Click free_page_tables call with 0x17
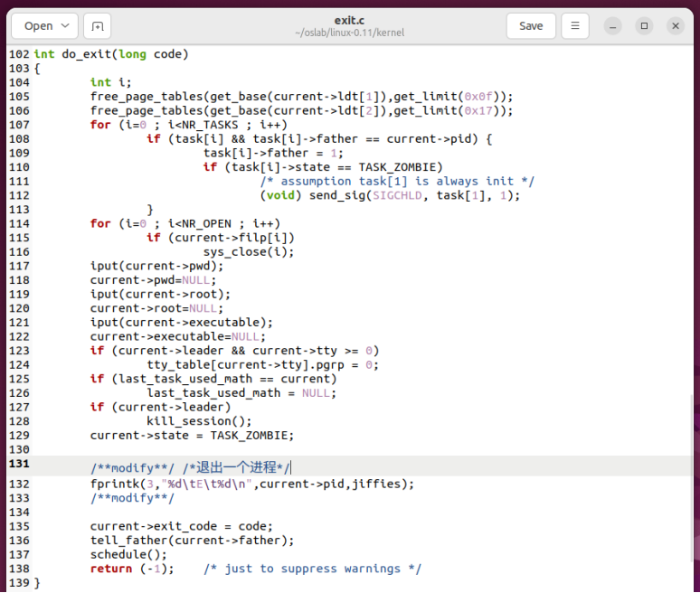 [301, 111]
